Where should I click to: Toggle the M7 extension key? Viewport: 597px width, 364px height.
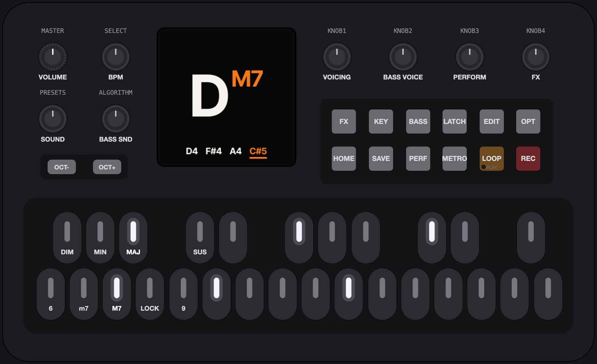tap(117, 294)
